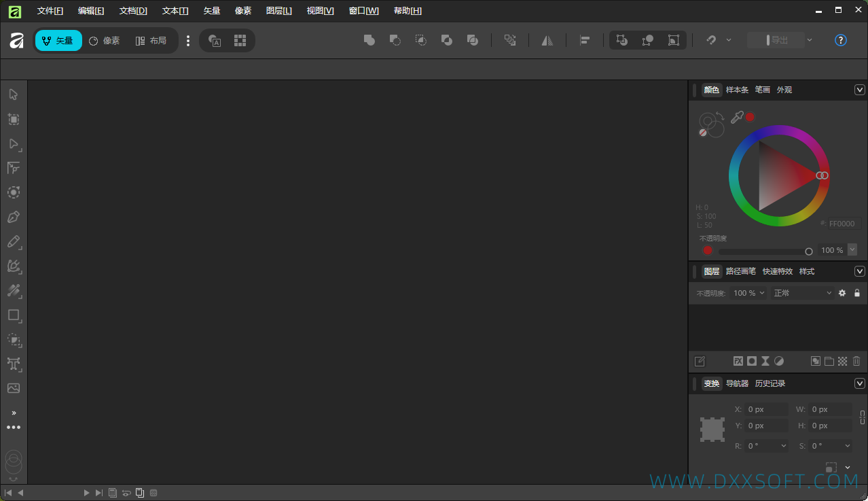Screen dimensions: 868x501
Task: Open the snapping options dropdown arrow
Action: (729, 40)
